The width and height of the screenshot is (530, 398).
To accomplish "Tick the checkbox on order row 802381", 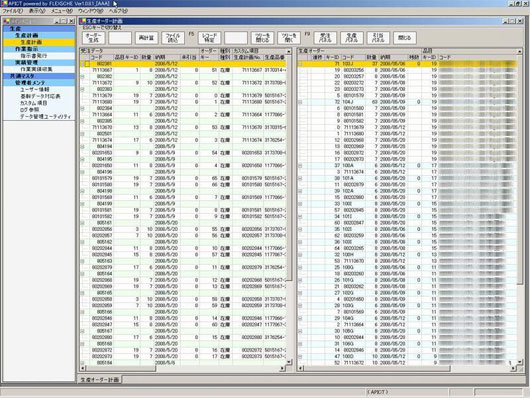I will [x=87, y=64].
